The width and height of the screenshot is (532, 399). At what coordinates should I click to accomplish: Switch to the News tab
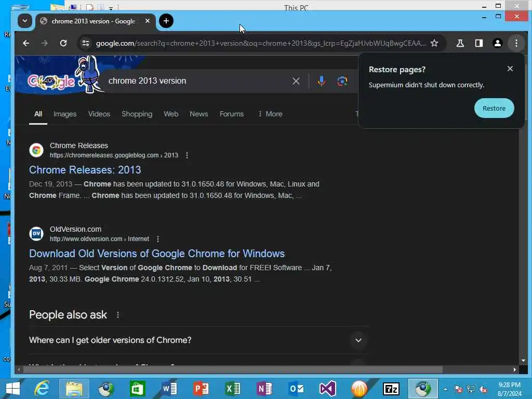198,114
